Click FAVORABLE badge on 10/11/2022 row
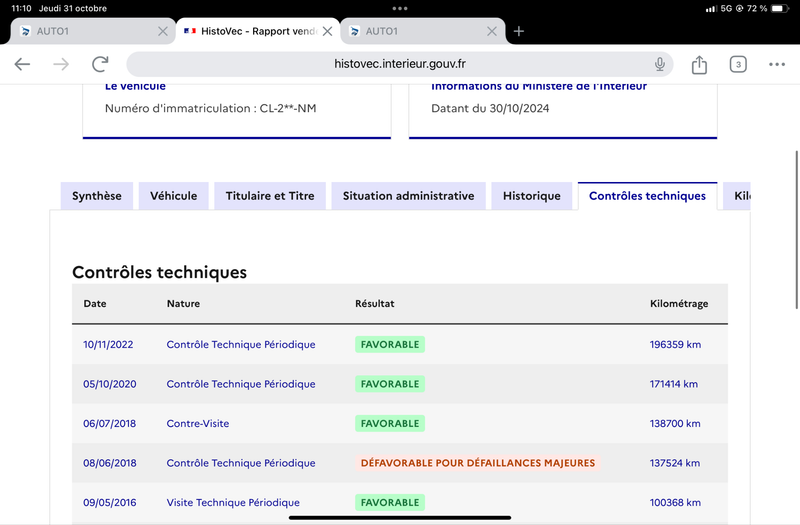 pos(390,344)
